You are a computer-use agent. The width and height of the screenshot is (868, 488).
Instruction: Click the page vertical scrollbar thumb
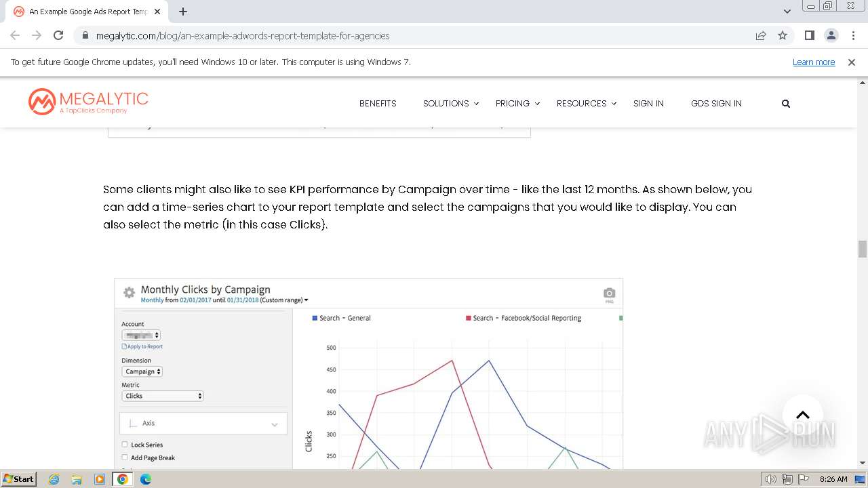(x=863, y=249)
